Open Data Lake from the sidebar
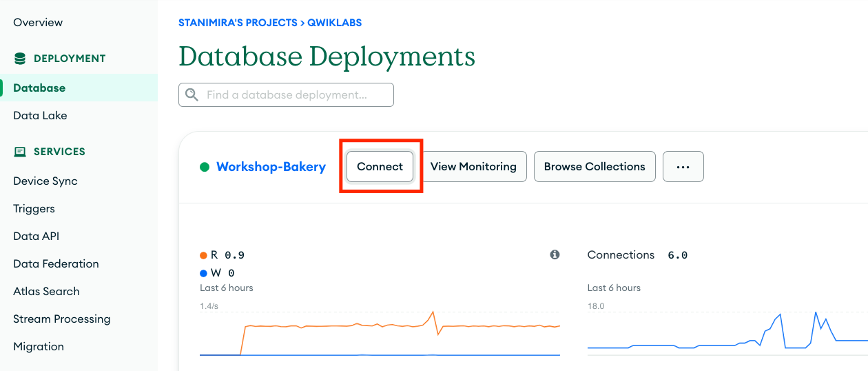 [x=40, y=115]
